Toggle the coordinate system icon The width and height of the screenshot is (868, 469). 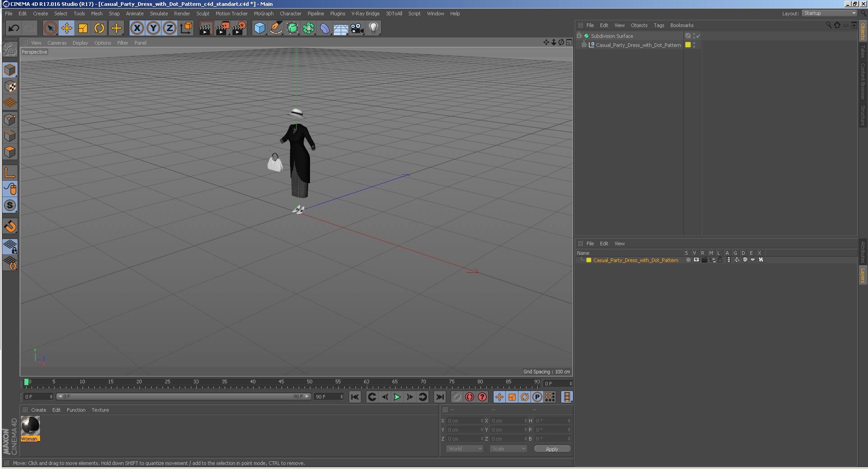point(186,28)
